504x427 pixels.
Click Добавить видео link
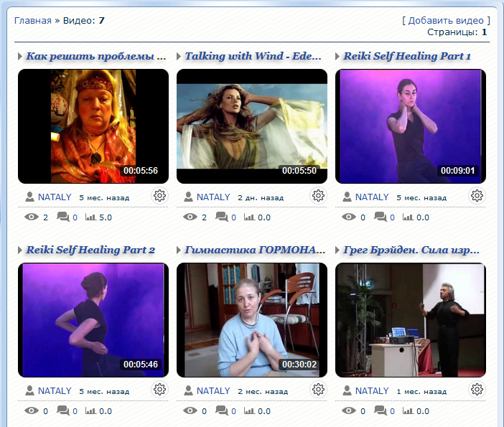[446, 21]
